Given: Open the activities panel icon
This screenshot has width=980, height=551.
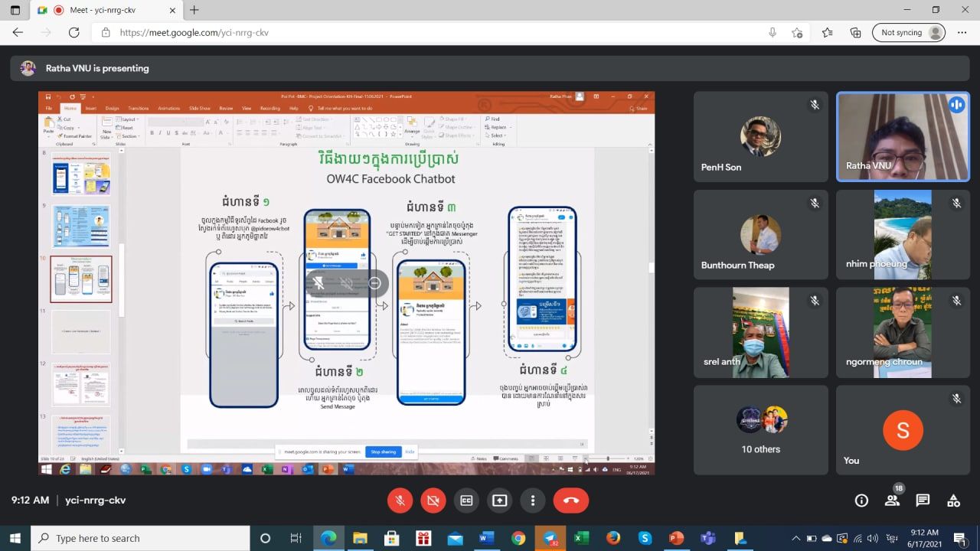Looking at the screenshot, I should (x=953, y=500).
